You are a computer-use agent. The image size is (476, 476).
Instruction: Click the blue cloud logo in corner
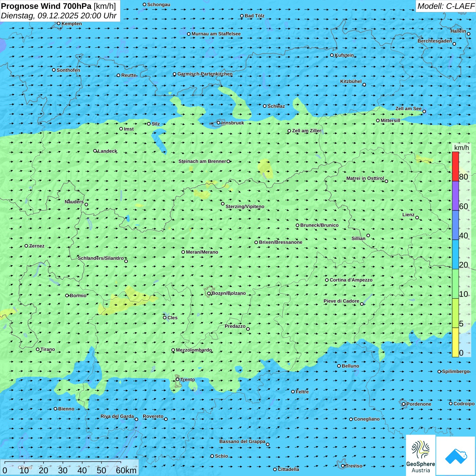click(x=456, y=456)
